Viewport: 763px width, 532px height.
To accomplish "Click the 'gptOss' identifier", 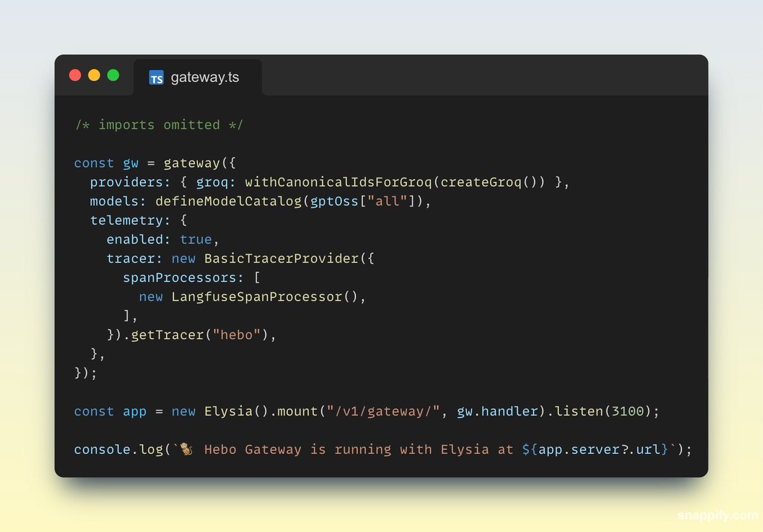I will pos(334,201).
